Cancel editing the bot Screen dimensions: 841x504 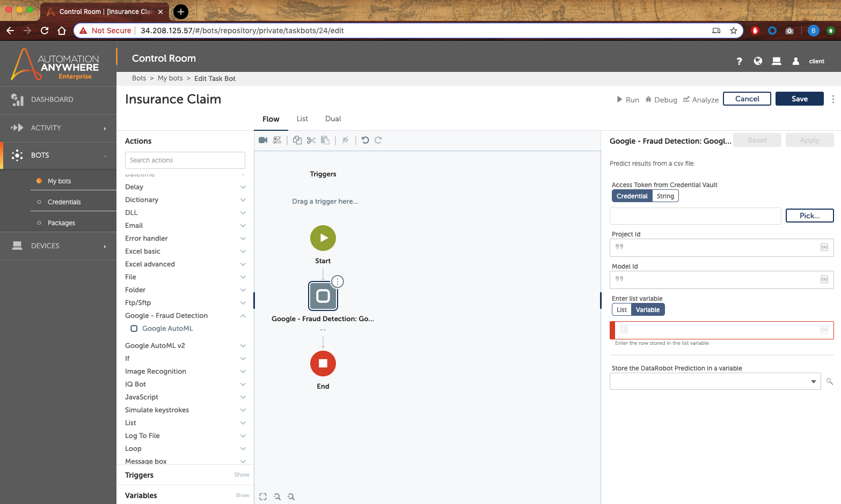click(747, 99)
